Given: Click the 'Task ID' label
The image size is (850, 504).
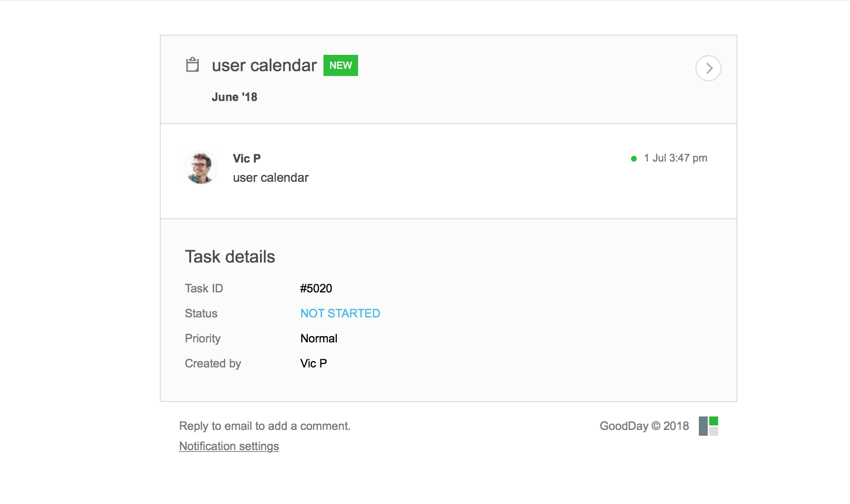Looking at the screenshot, I should [x=204, y=289].
